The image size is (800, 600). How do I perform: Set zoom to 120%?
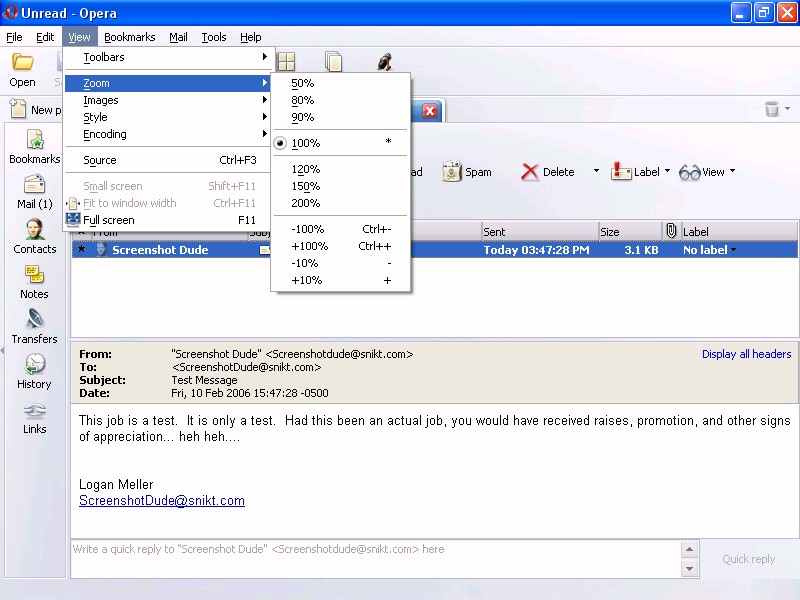(340, 169)
